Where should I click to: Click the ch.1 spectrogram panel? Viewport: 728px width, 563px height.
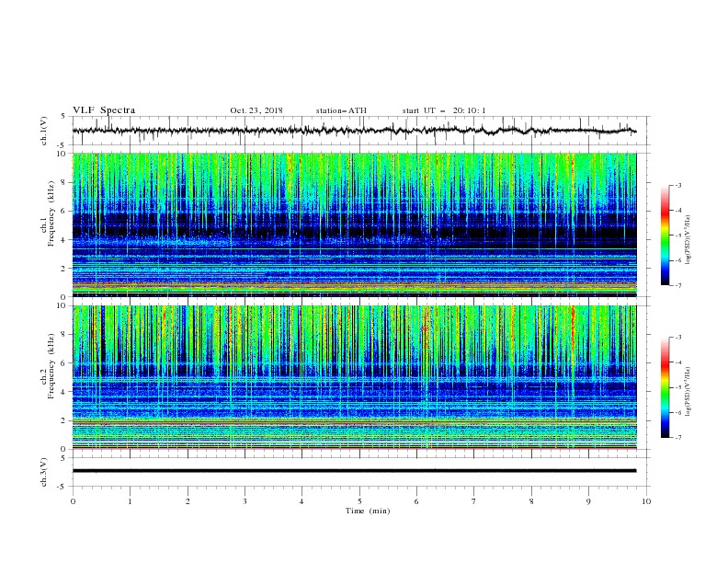[355, 224]
